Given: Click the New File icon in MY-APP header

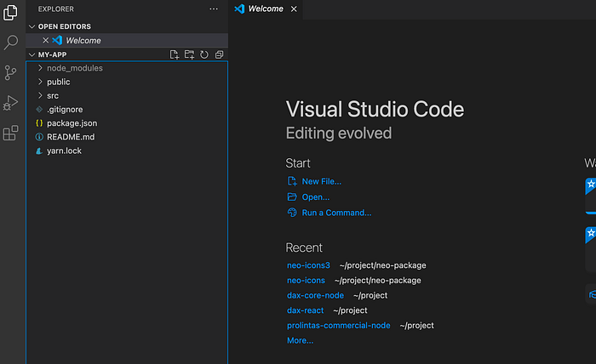Looking at the screenshot, I should click(x=175, y=54).
